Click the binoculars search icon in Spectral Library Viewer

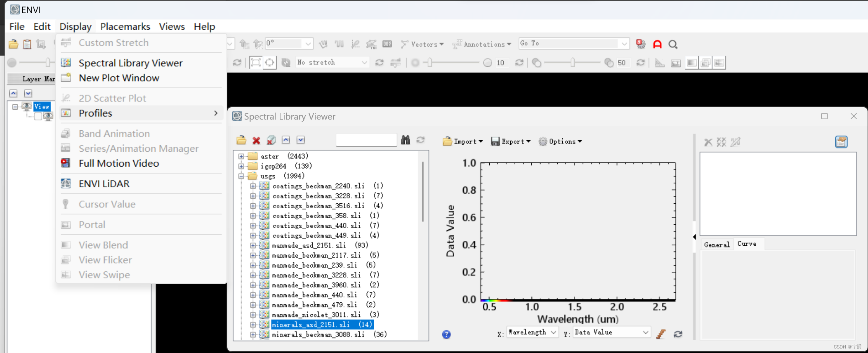(x=406, y=140)
